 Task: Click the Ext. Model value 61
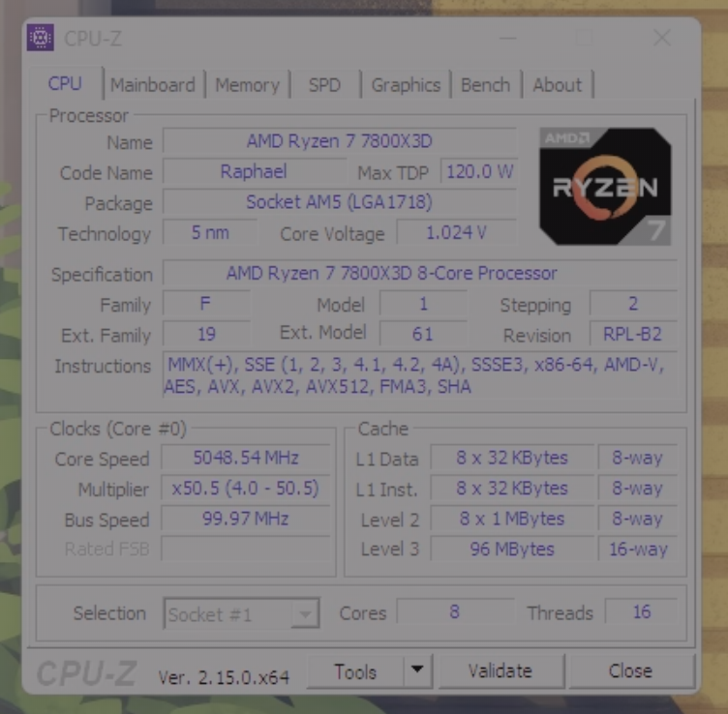(x=422, y=334)
